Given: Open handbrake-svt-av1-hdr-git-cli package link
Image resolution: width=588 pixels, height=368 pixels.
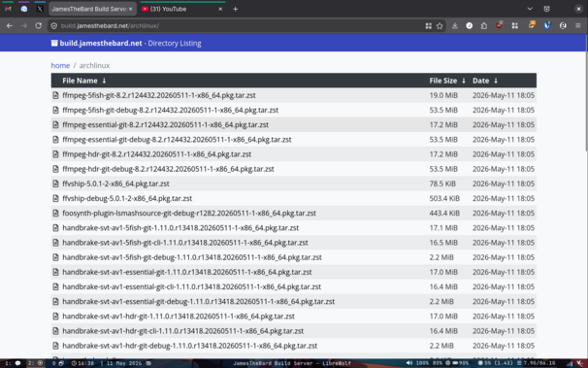Looking at the screenshot, I should (x=183, y=331).
